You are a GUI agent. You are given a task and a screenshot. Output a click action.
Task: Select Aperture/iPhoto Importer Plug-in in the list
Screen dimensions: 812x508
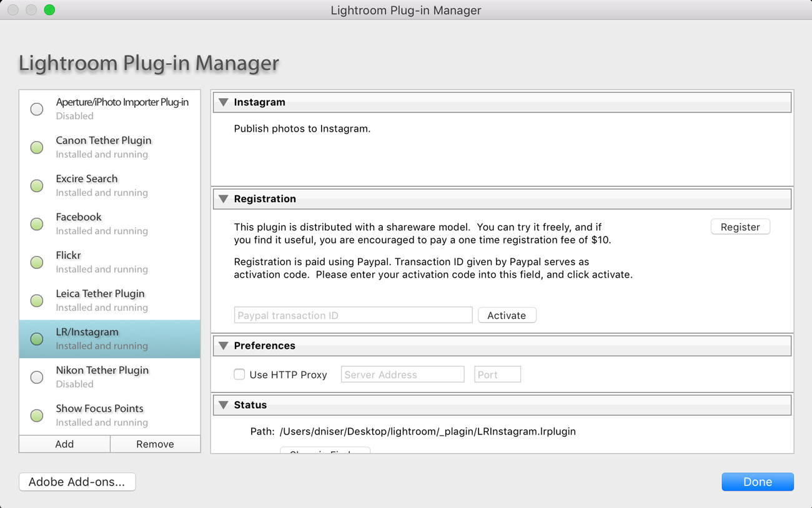click(x=110, y=109)
